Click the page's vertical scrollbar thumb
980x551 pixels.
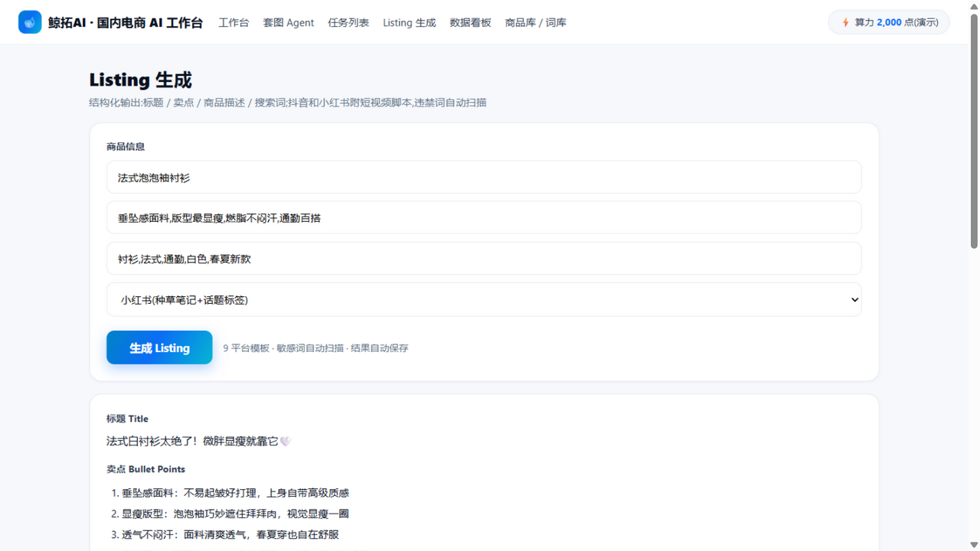974,130
